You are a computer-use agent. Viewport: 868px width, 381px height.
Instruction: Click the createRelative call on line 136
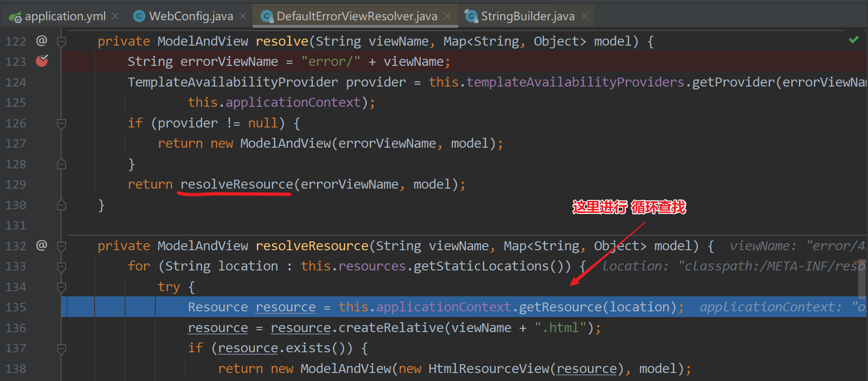coord(391,328)
